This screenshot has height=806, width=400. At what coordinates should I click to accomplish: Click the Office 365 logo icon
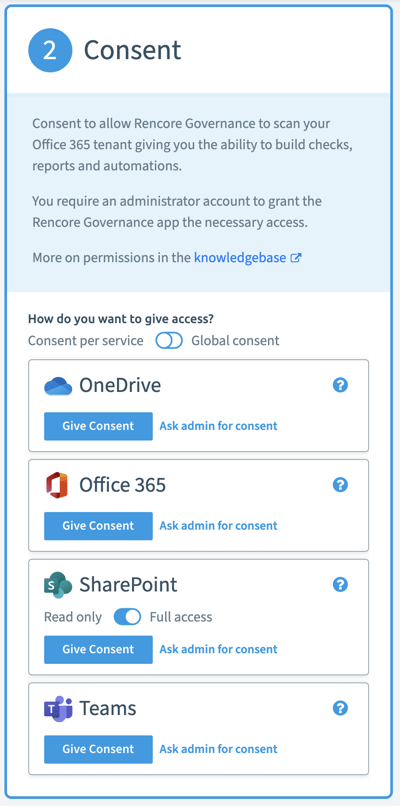[x=57, y=485]
